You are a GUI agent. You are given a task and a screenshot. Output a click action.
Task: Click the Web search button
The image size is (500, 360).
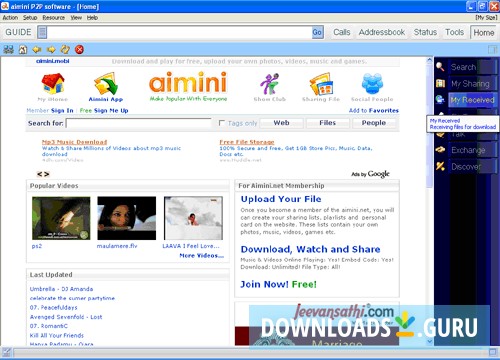281,123
